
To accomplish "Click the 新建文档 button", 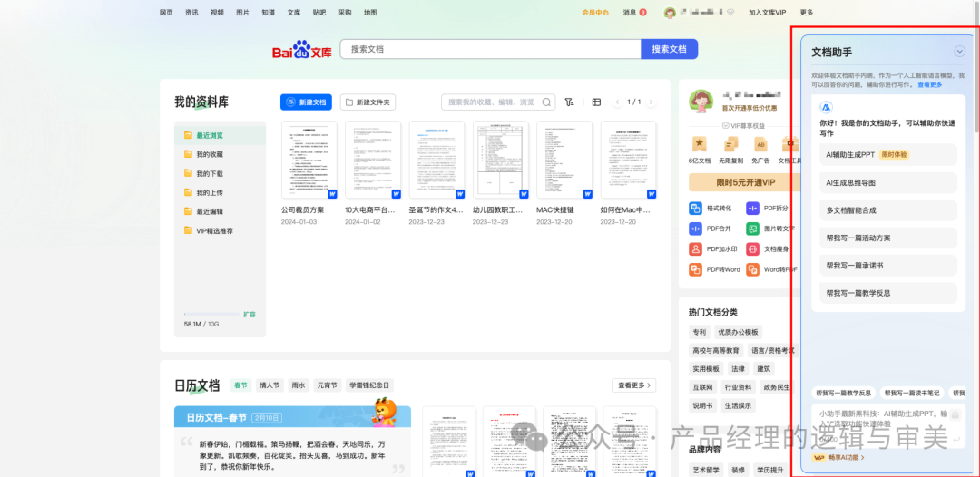I will click(306, 102).
